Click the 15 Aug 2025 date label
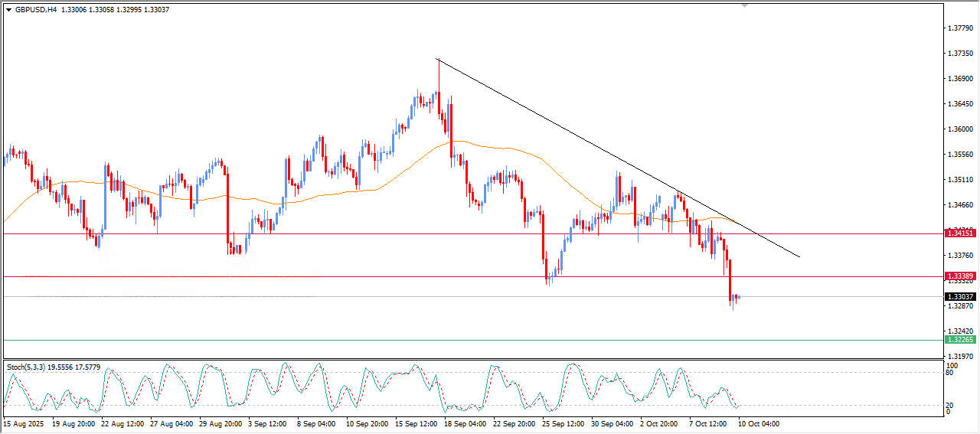 (x=21, y=423)
